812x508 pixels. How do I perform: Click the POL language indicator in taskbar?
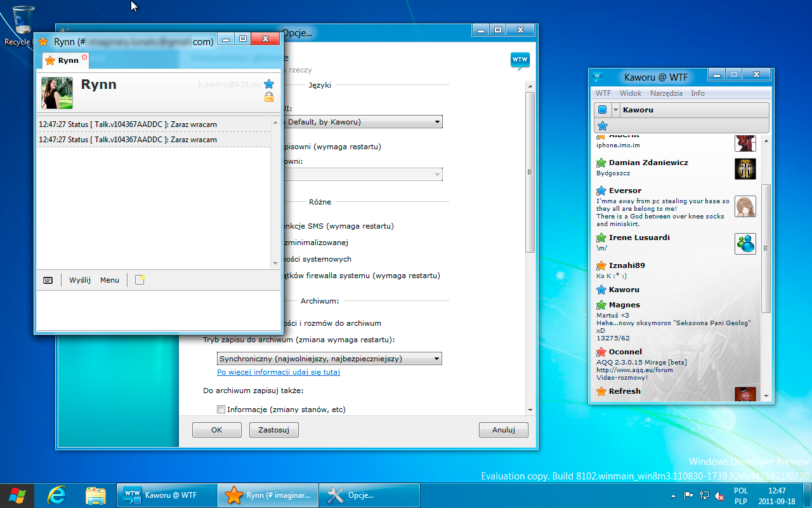[x=740, y=491]
